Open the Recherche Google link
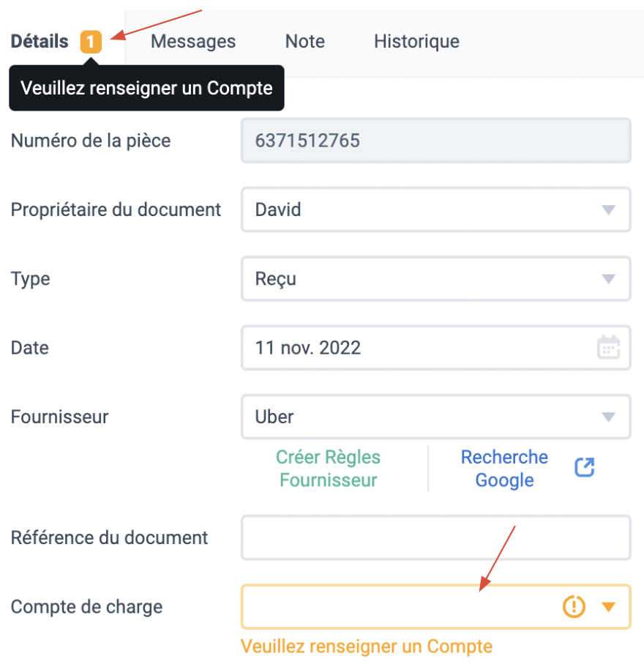644x662 pixels. [504, 469]
